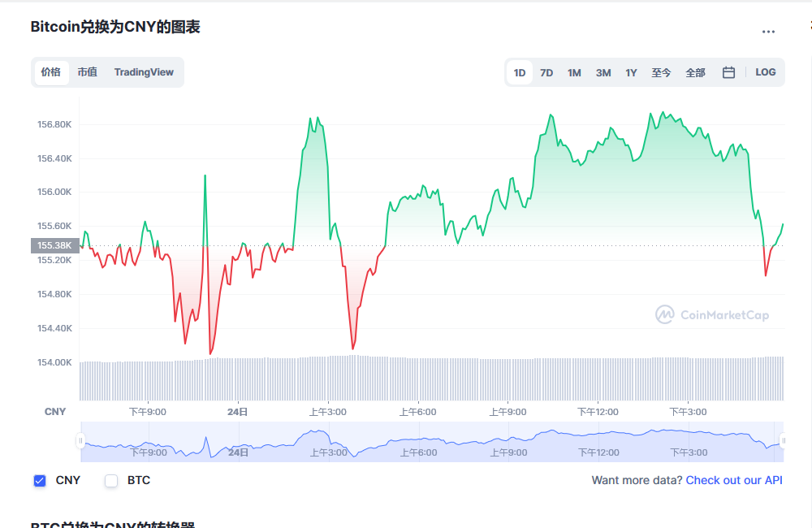Click the 上午9:00 label on time axis
The height and width of the screenshot is (528, 812).
click(508, 412)
